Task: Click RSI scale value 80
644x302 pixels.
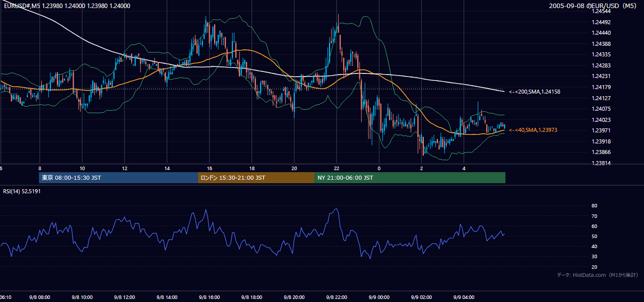Action: (595, 206)
